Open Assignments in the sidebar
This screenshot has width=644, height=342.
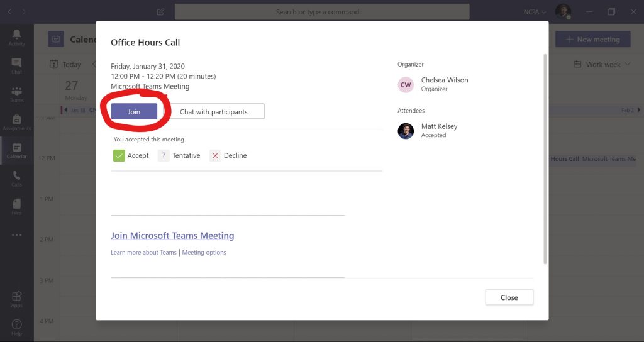pos(16,123)
